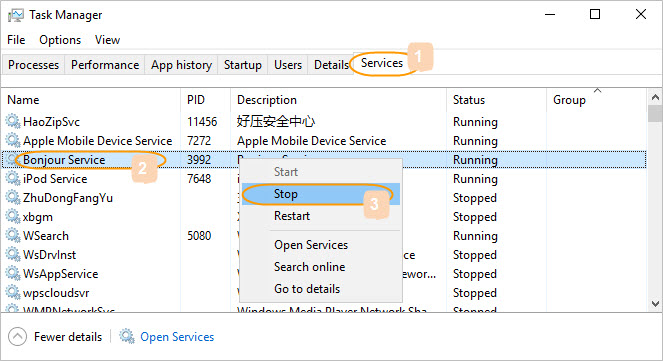Select the xbgm service name

[38, 217]
